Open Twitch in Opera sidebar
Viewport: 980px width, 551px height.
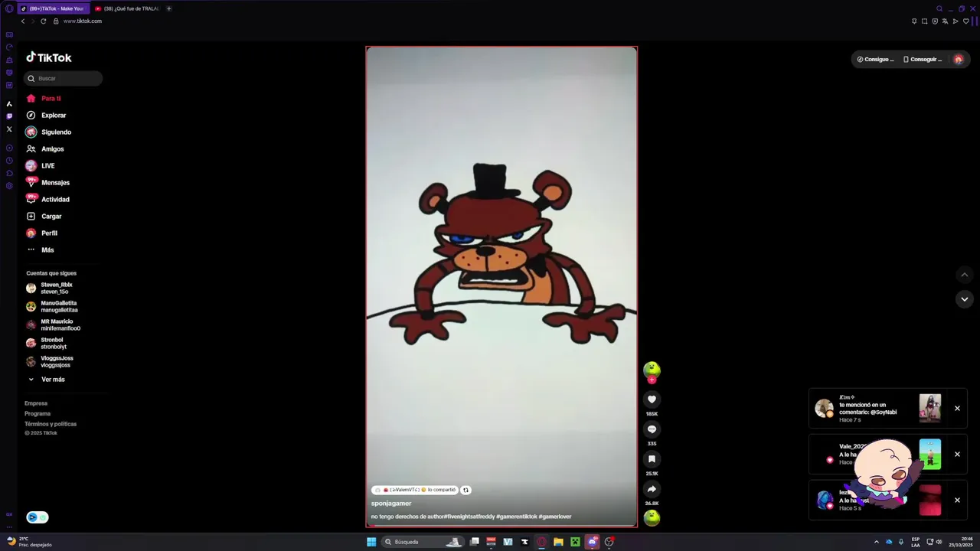(x=9, y=116)
